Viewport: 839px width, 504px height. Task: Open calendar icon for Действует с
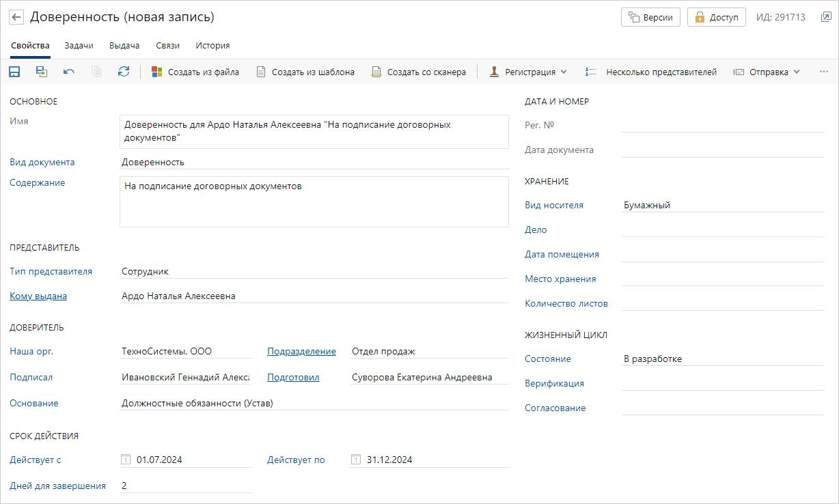[125, 460]
